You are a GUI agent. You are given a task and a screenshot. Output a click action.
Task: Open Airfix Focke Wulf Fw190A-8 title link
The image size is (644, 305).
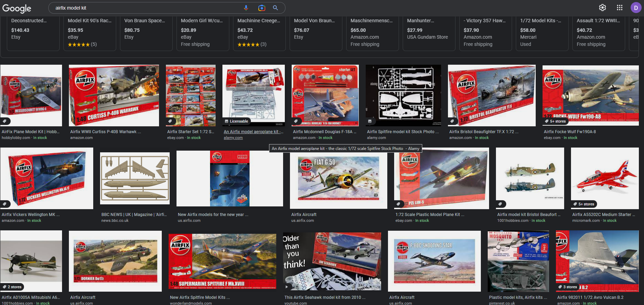coord(570,131)
